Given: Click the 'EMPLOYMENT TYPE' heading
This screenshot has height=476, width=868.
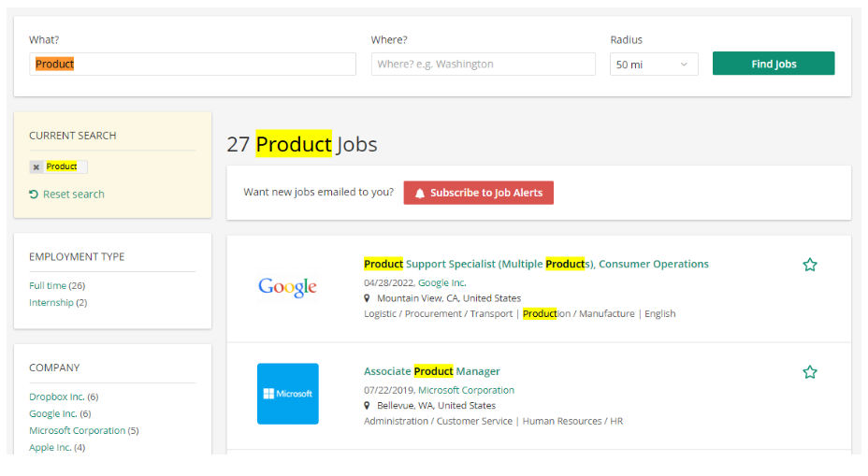Looking at the screenshot, I should pyautogui.click(x=77, y=257).
